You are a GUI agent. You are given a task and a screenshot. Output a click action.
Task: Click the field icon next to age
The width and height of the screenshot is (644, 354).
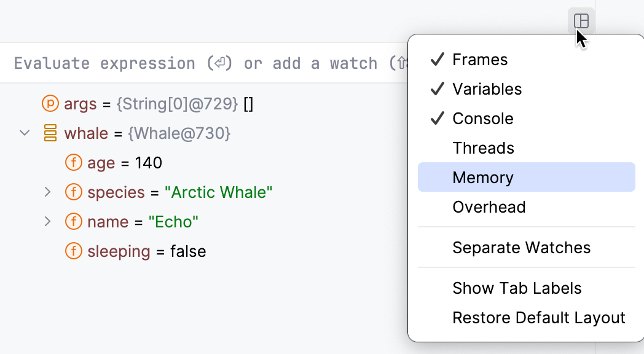click(x=74, y=163)
